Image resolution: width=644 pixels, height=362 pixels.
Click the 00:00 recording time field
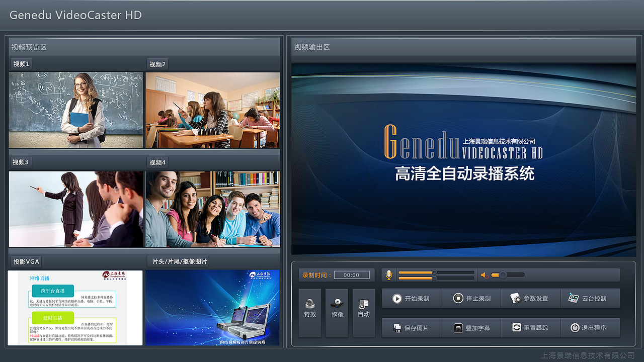pos(351,275)
